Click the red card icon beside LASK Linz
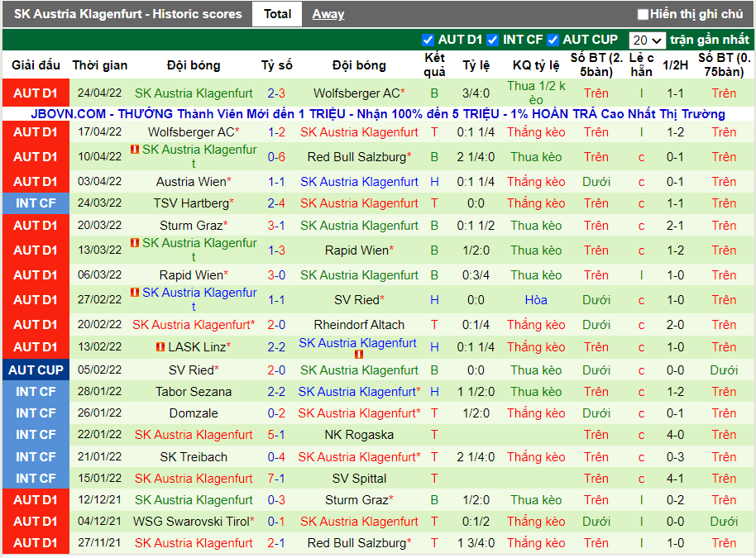Image resolution: width=756 pixels, height=558 pixels. [x=160, y=347]
